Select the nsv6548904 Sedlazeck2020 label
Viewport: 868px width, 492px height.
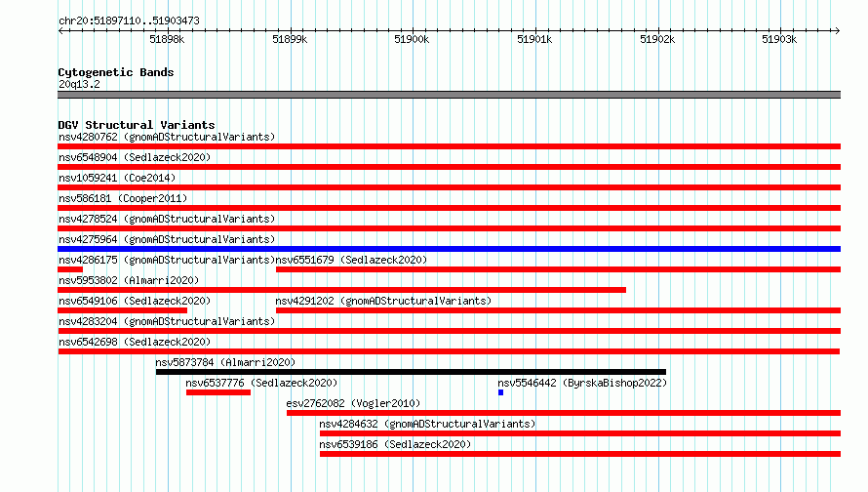coord(135,157)
